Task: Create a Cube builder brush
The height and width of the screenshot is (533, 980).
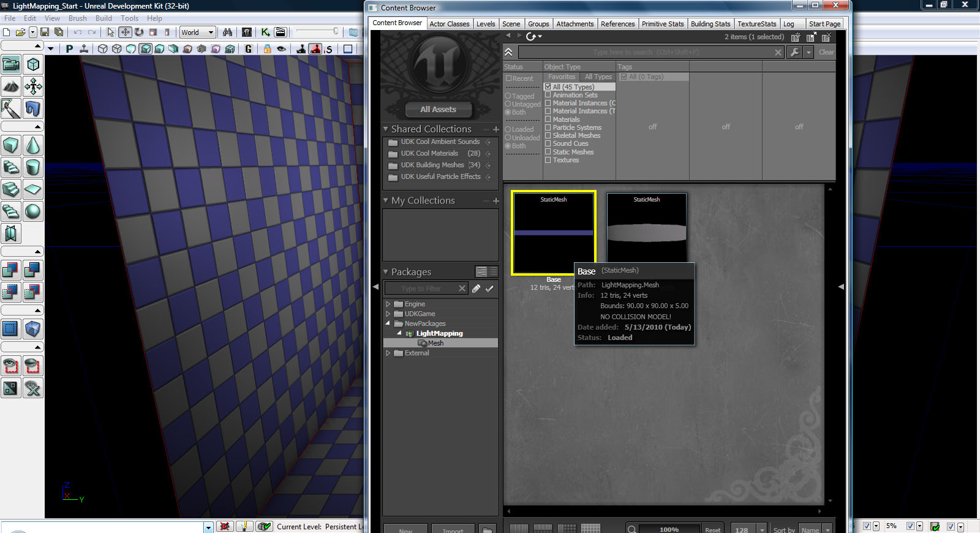Action: coord(11,145)
